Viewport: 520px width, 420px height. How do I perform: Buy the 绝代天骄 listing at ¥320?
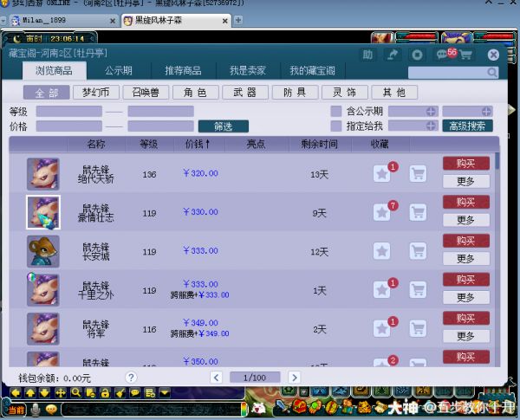point(466,164)
